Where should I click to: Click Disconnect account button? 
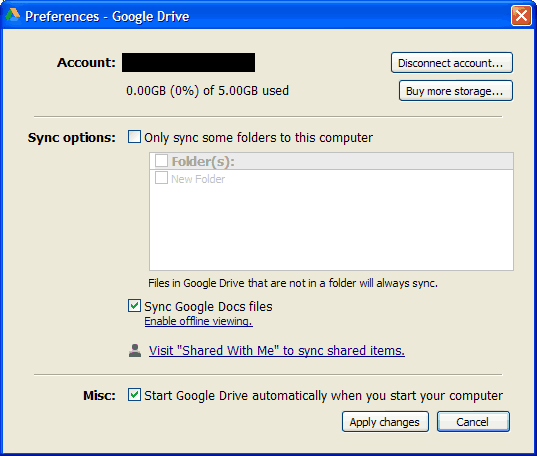(x=452, y=63)
